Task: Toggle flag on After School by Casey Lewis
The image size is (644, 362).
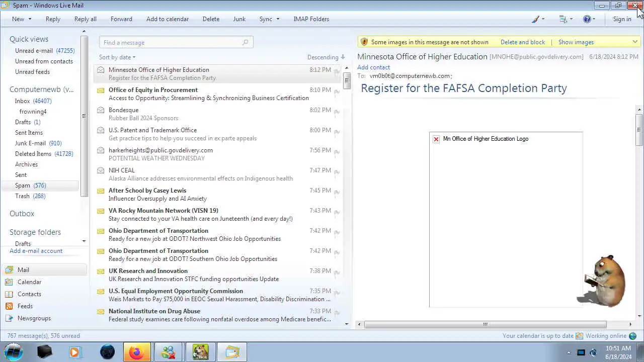Action: [x=337, y=192]
